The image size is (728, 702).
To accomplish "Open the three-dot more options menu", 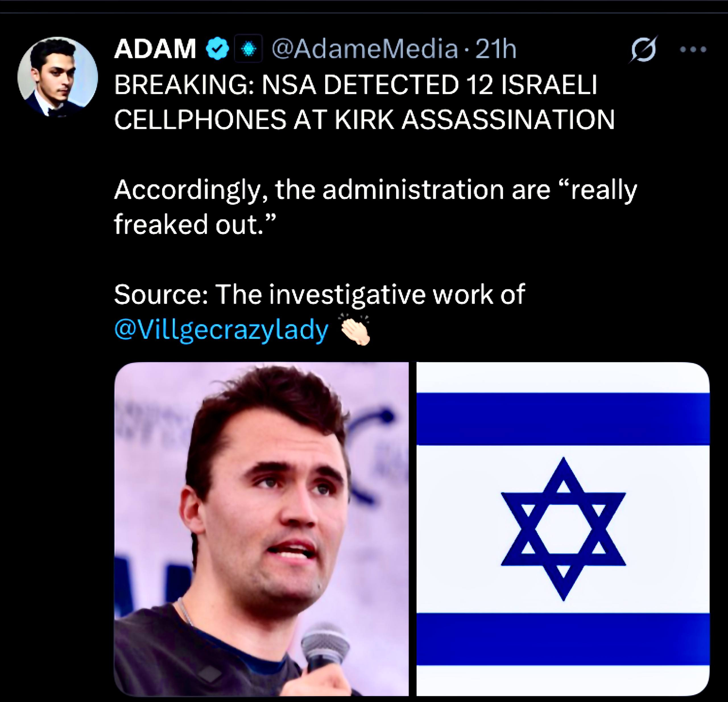I will 693,50.
